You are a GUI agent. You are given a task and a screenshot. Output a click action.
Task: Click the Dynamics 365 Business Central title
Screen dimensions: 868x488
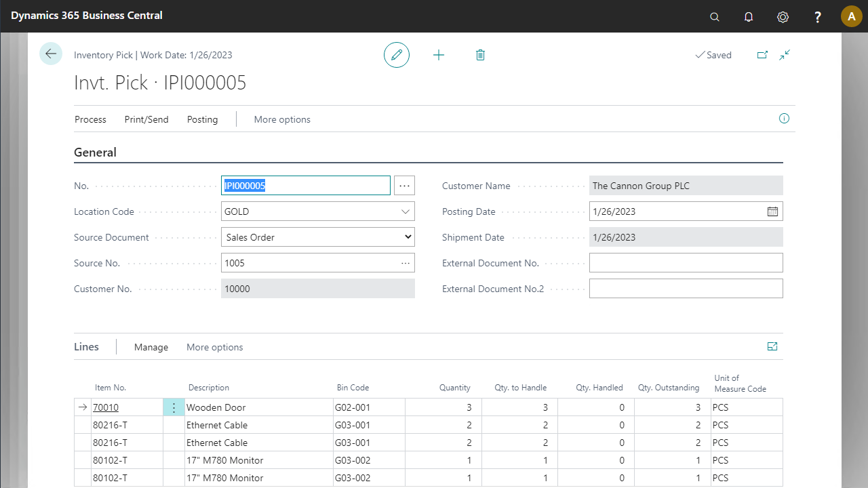(x=87, y=15)
